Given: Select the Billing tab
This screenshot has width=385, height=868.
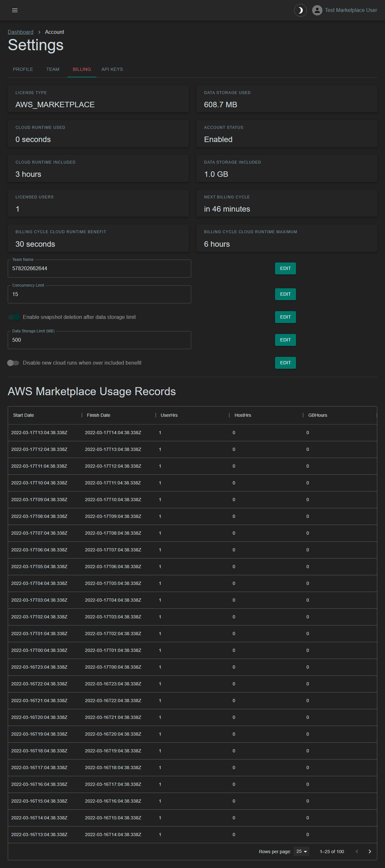Looking at the screenshot, I should click(x=82, y=69).
